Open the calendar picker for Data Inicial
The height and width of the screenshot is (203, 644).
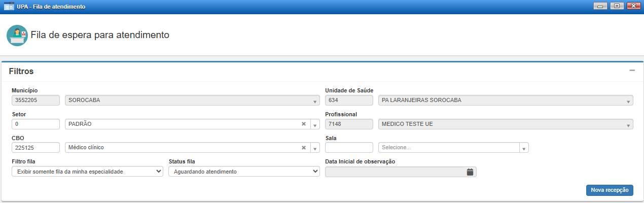click(470, 172)
